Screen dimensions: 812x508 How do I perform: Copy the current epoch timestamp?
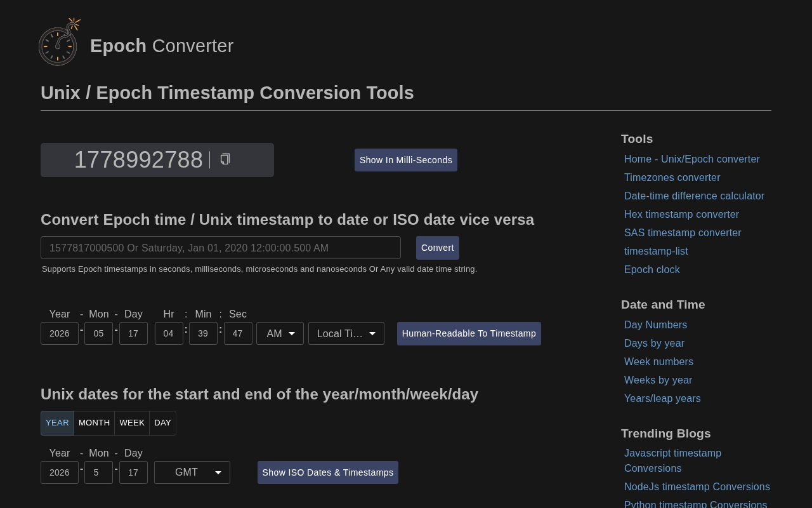point(225,159)
